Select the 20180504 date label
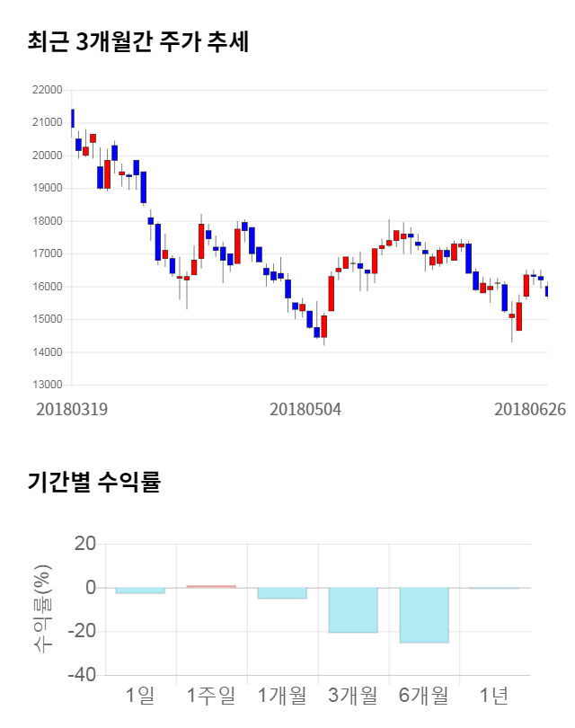 point(305,409)
